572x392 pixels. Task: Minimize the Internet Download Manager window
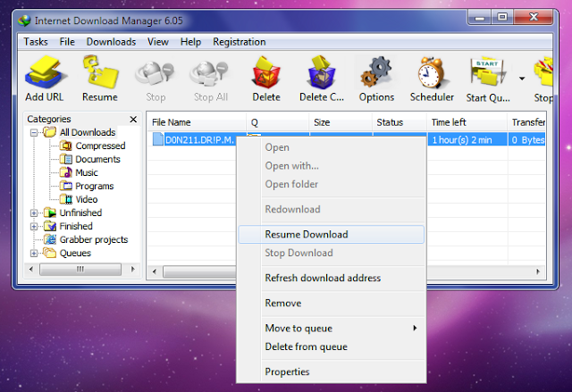480,17
